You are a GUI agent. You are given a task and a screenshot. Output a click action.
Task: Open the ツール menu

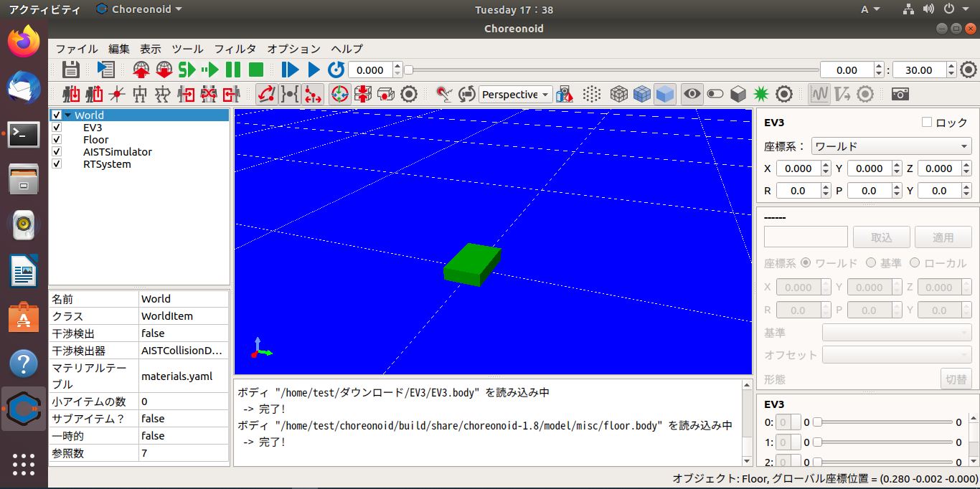[188, 49]
